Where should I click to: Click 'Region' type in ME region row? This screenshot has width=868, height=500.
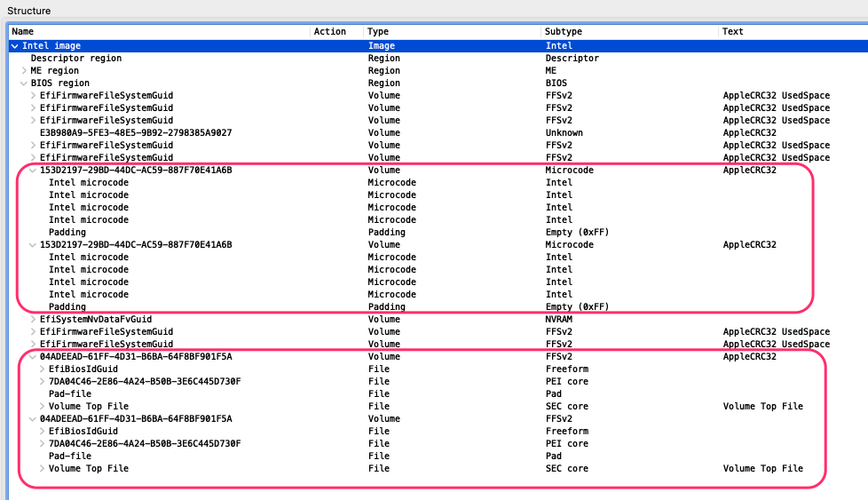point(383,71)
